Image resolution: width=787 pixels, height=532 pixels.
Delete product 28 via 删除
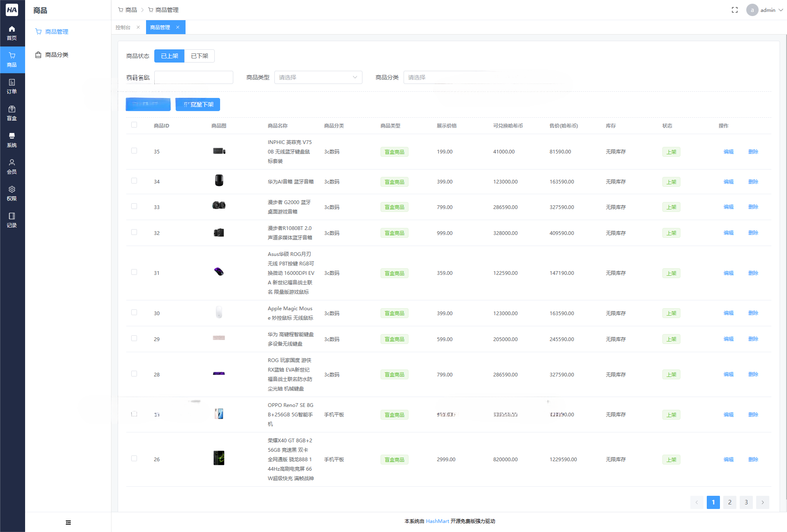(x=753, y=374)
